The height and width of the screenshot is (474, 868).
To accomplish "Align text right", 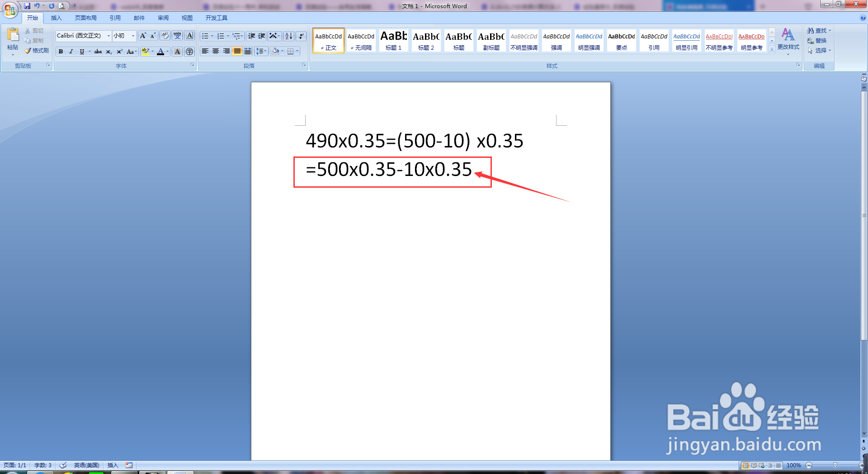I will [x=226, y=51].
